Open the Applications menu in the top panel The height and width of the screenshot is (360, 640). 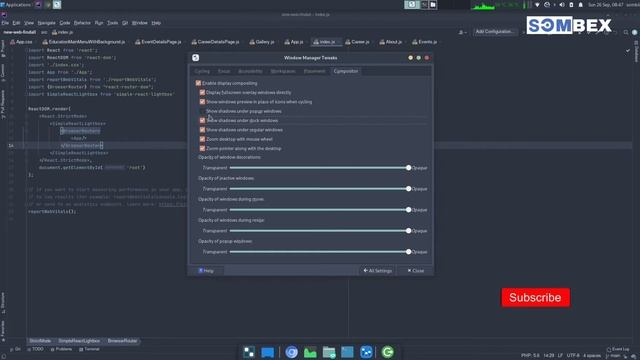(16, 5)
